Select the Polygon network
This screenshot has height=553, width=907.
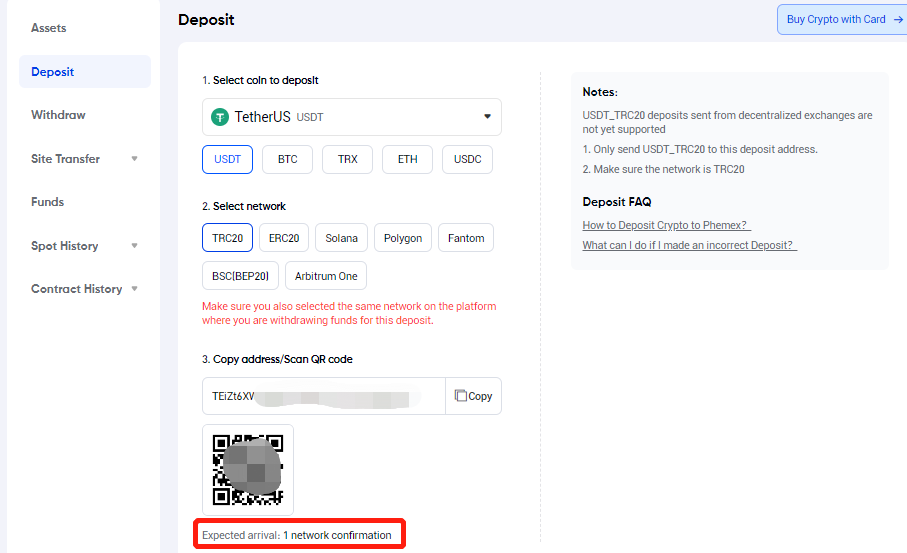tap(403, 238)
